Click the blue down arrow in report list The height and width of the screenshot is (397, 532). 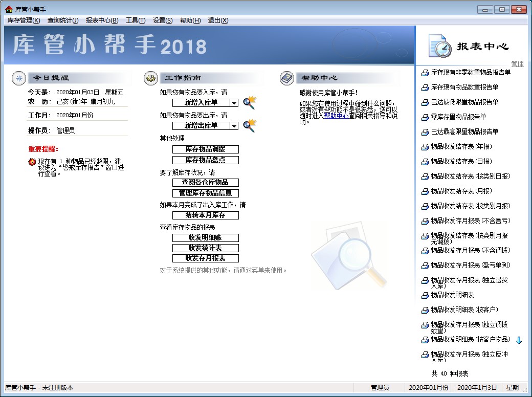pyautogui.click(x=519, y=340)
